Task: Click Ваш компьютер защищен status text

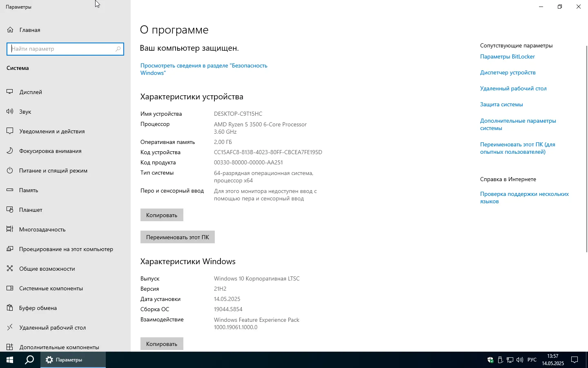Action: [189, 48]
